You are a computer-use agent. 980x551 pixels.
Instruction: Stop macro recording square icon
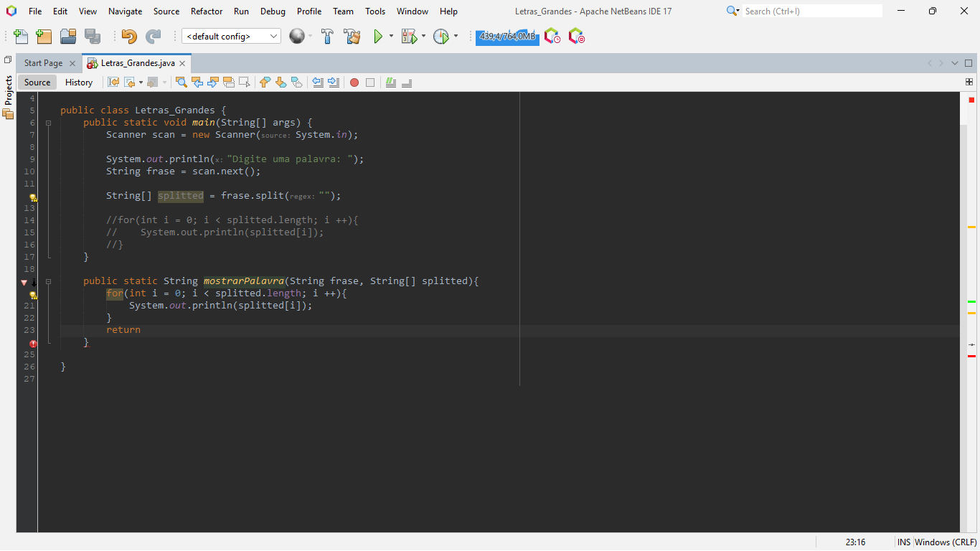coord(370,83)
